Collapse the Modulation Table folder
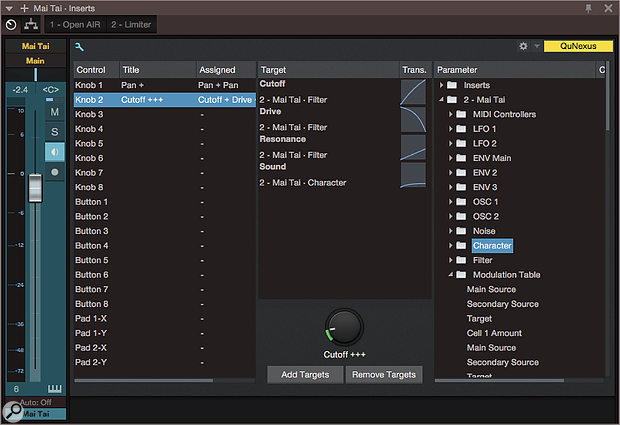 click(x=450, y=274)
